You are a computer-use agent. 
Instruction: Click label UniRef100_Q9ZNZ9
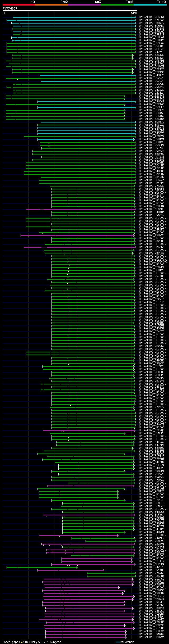click(152, 78)
